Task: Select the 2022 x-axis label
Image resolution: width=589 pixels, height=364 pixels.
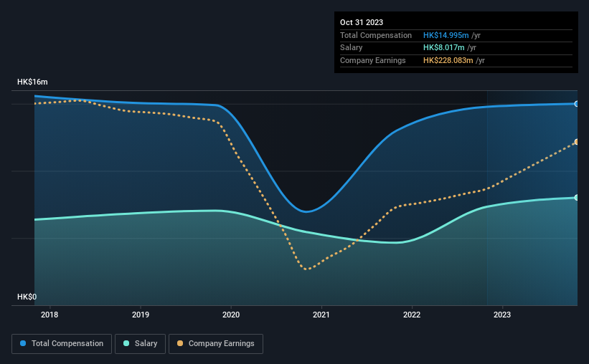Action: coord(412,315)
